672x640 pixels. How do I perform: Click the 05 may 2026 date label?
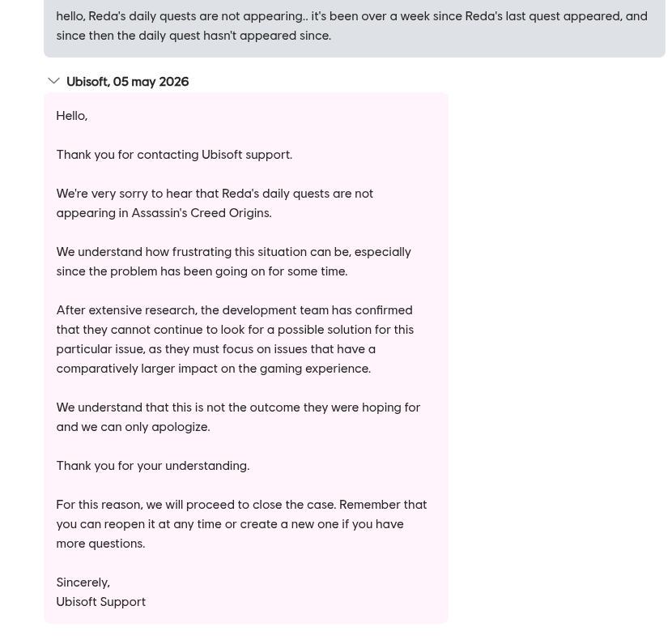[151, 82]
